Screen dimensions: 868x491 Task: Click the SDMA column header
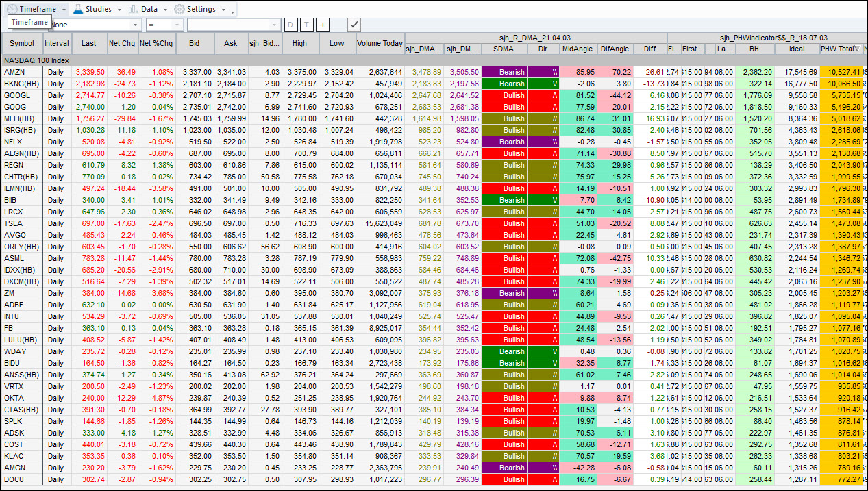pos(504,49)
